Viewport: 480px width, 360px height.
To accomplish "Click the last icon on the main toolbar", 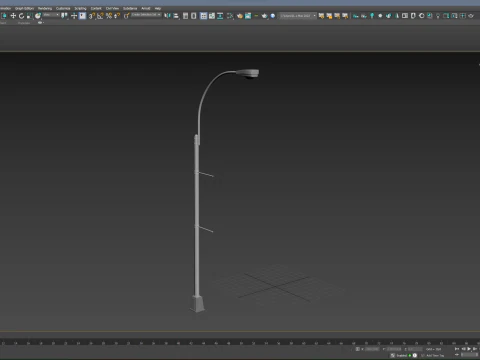I will pos(471,16).
